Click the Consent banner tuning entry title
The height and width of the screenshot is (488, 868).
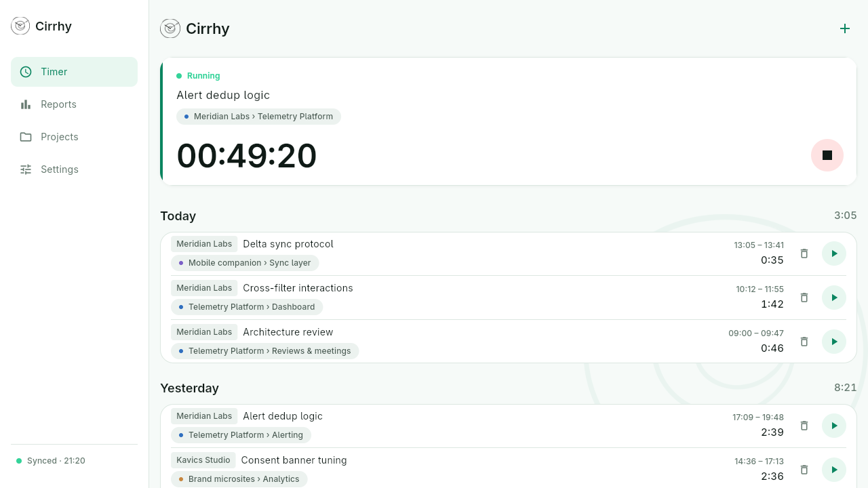pos(294,460)
